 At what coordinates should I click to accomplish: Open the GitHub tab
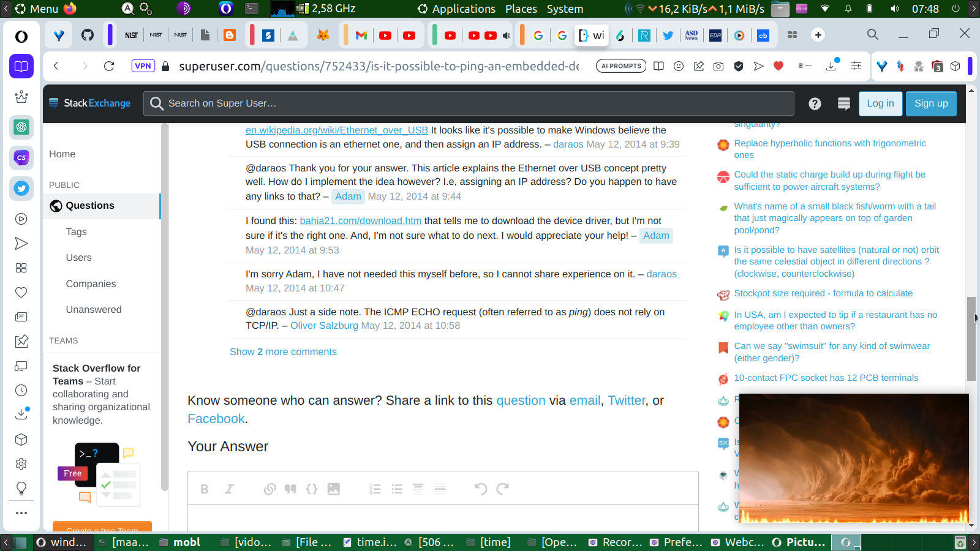click(x=88, y=35)
